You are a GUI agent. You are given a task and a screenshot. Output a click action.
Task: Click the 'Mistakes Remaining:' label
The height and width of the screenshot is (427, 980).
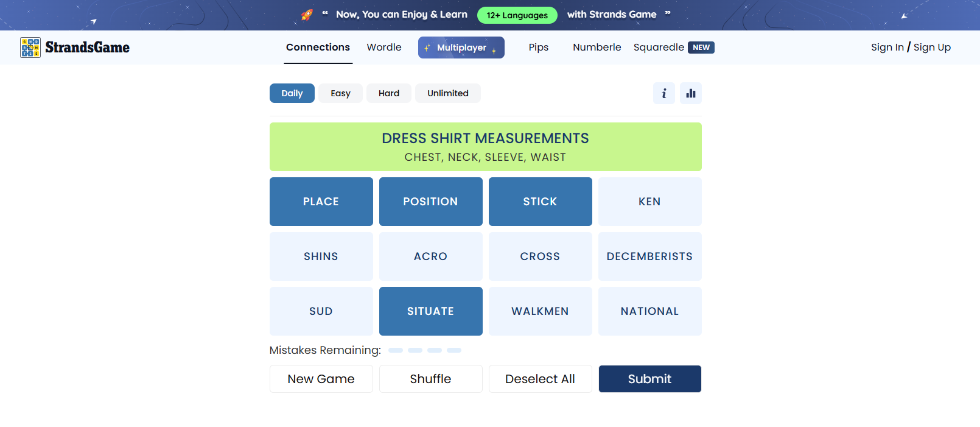(325, 350)
